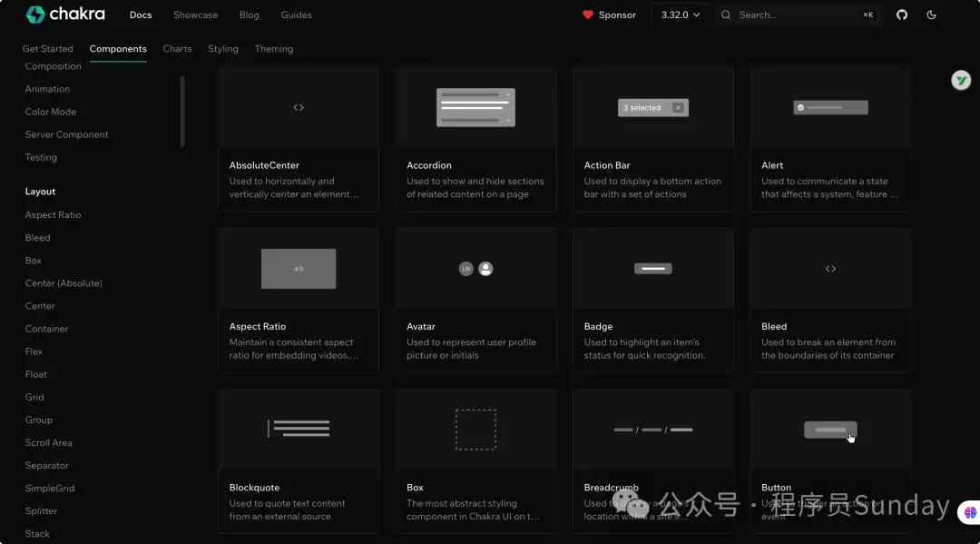Viewport: 980px width, 544px height.
Task: Click the heart icon on Sponsor button
Action: pos(587,15)
